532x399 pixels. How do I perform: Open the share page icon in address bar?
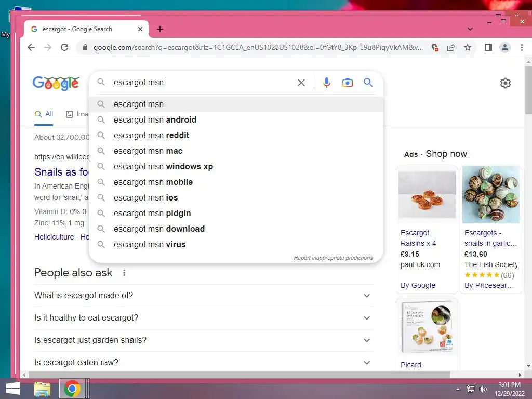tap(451, 47)
